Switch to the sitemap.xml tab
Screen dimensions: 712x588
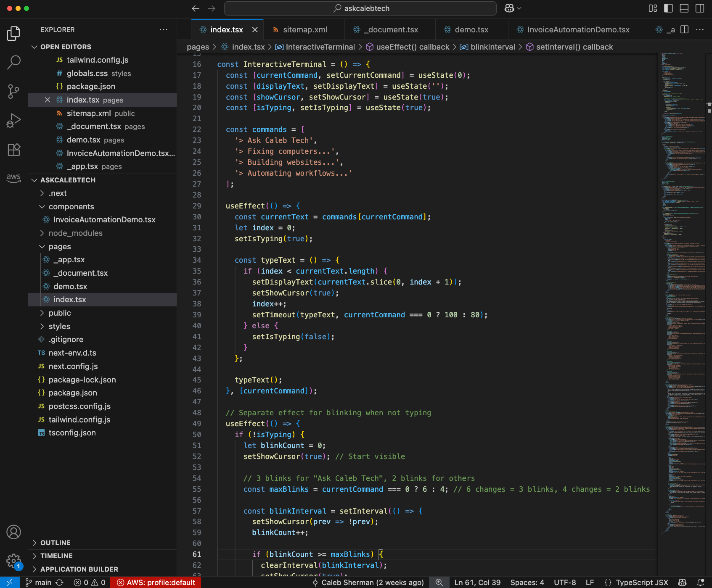pos(304,29)
